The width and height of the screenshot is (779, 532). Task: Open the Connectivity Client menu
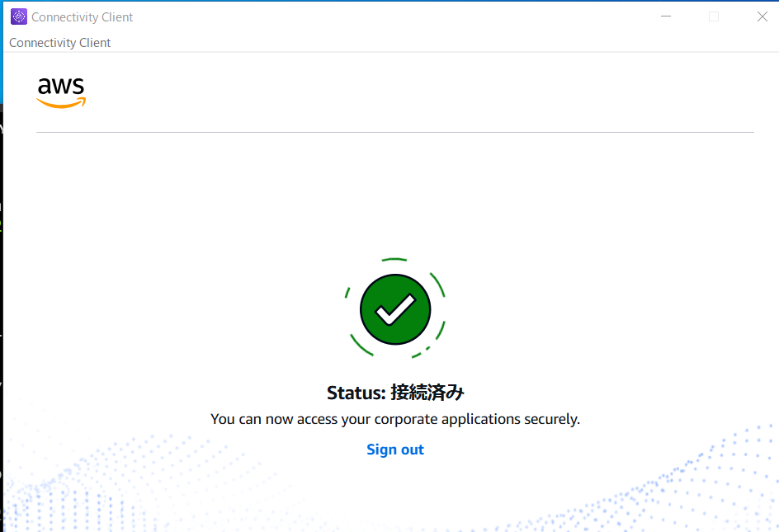(x=59, y=42)
